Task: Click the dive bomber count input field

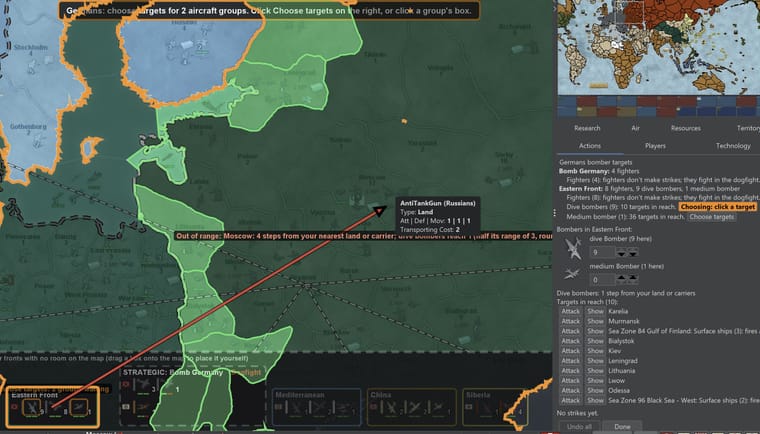Action: (x=602, y=253)
